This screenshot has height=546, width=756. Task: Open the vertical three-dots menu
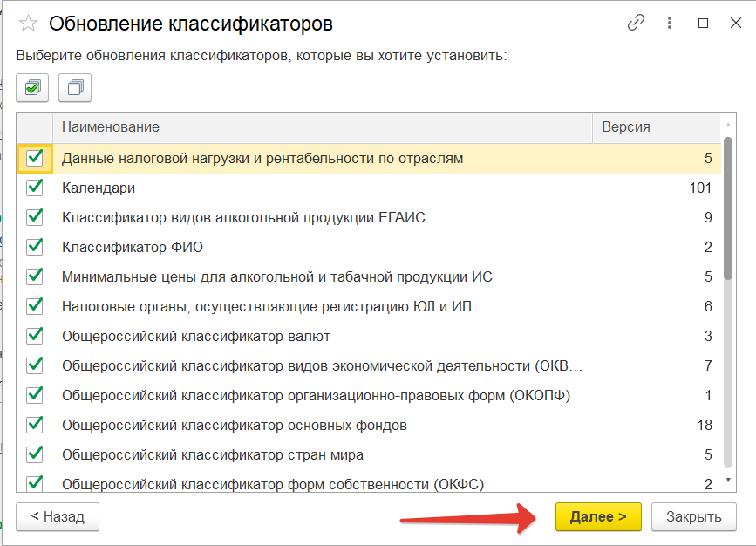click(x=671, y=24)
